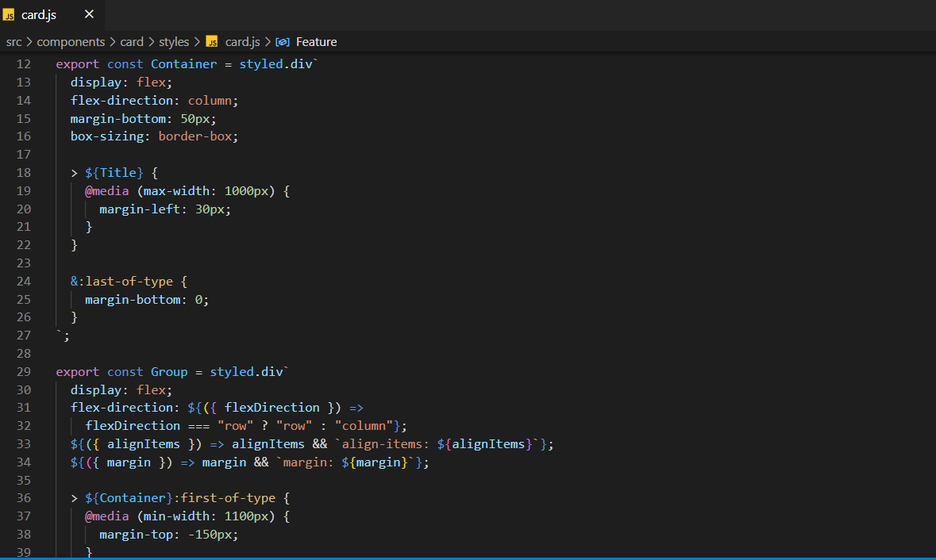Click line number 29 in the gutter
Screen dimensions: 936x560
[23, 371]
